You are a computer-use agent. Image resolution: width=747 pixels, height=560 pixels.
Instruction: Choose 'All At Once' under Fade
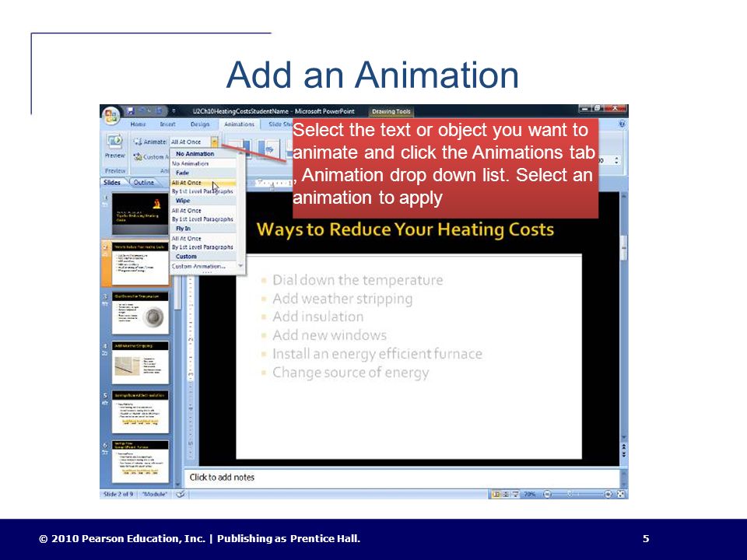point(203,182)
